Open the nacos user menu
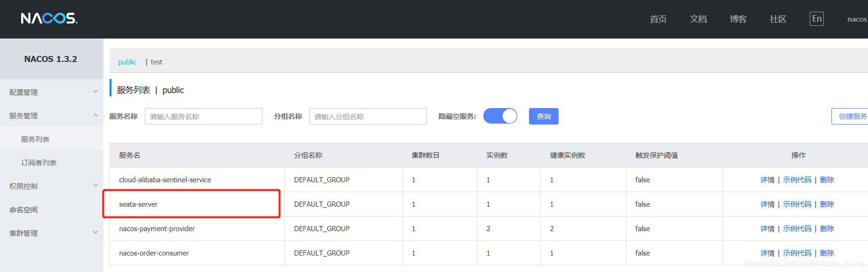868x272 pixels. click(x=857, y=19)
